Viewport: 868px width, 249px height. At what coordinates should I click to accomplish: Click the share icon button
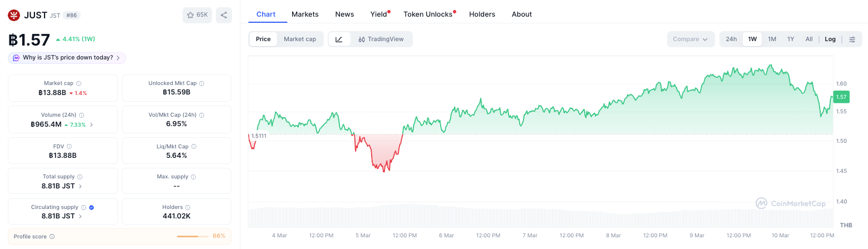224,15
